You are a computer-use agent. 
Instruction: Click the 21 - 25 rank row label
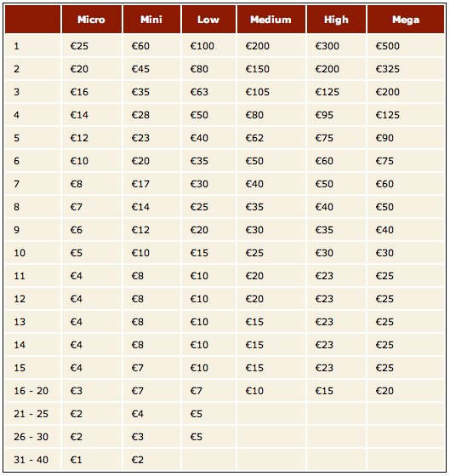click(32, 414)
